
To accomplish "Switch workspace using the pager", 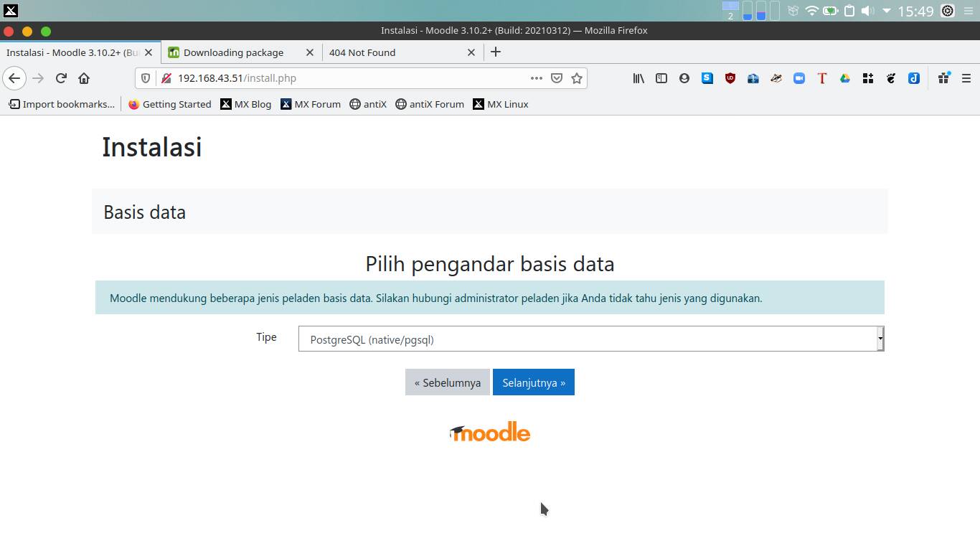I will pos(730,11).
